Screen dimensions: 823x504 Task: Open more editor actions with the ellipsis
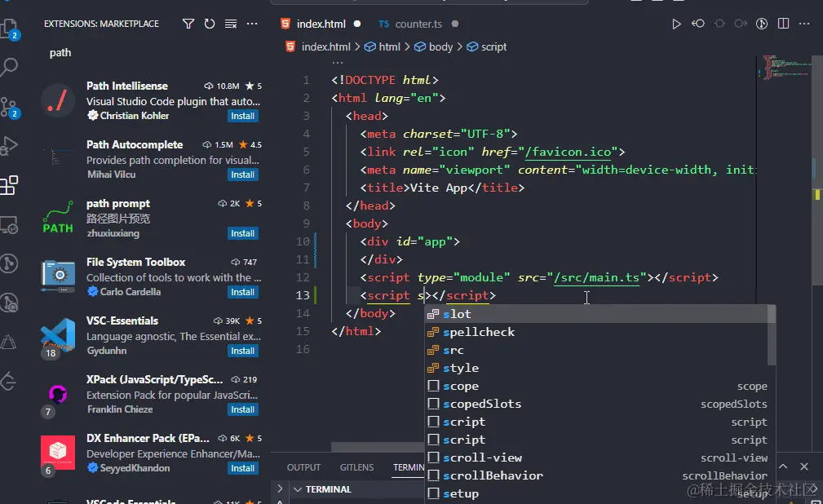pyautogui.click(x=804, y=24)
